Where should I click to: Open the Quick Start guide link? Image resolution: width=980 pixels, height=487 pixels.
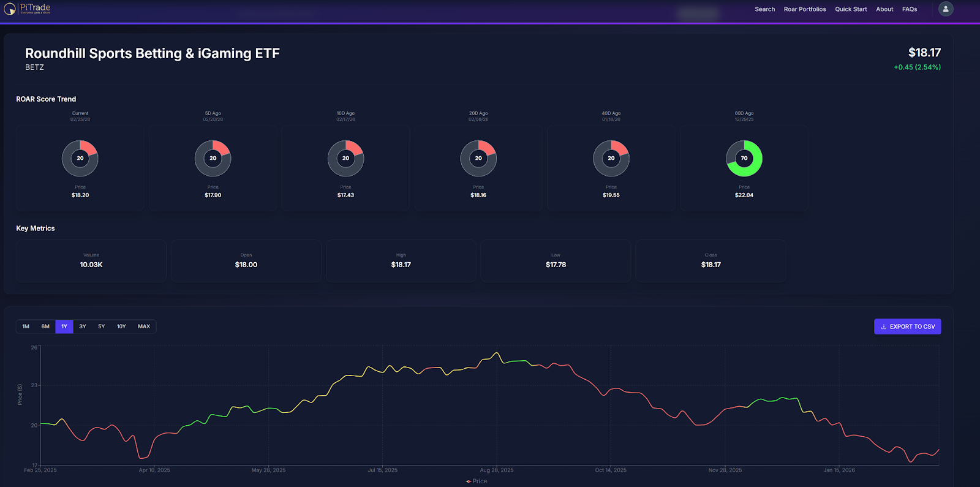(x=851, y=9)
